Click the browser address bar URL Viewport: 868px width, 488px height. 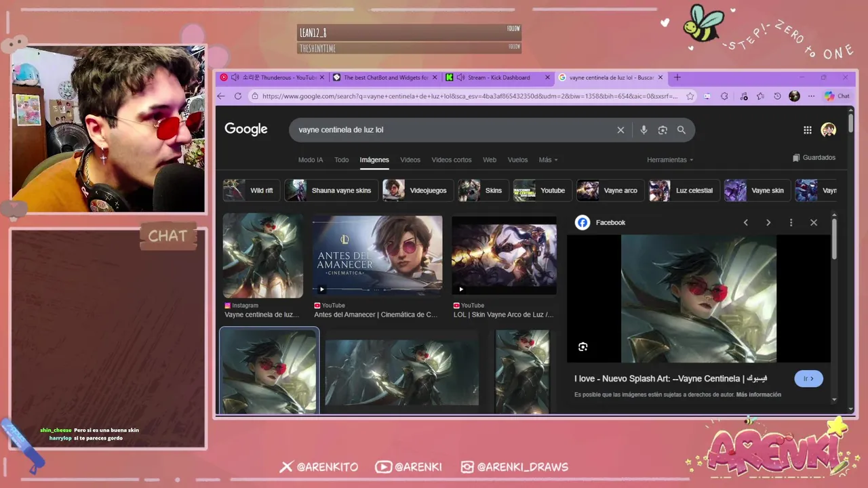[469, 96]
